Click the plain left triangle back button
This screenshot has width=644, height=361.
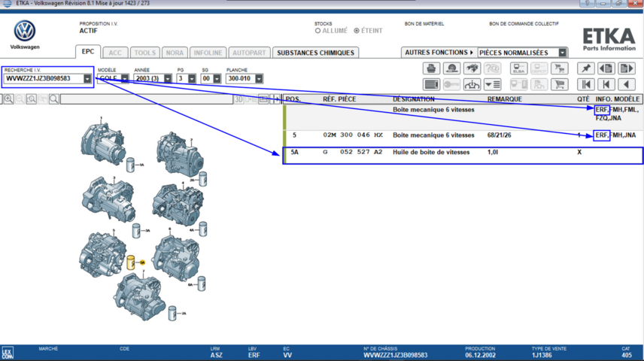(627, 84)
